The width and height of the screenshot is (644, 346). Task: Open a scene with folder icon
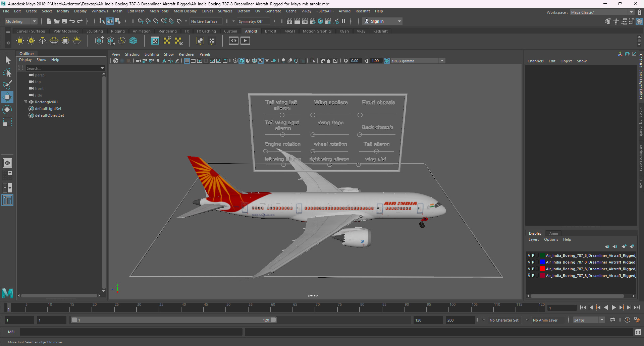(57, 21)
